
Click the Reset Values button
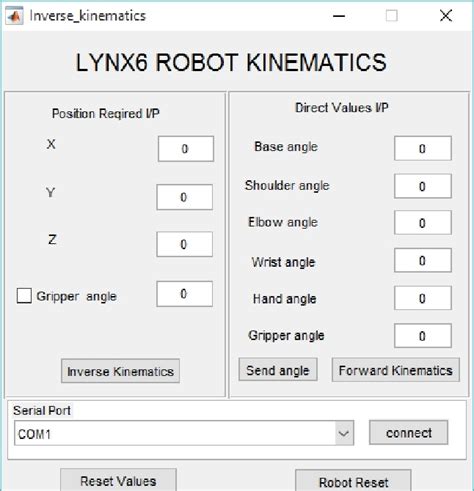pyautogui.click(x=118, y=481)
